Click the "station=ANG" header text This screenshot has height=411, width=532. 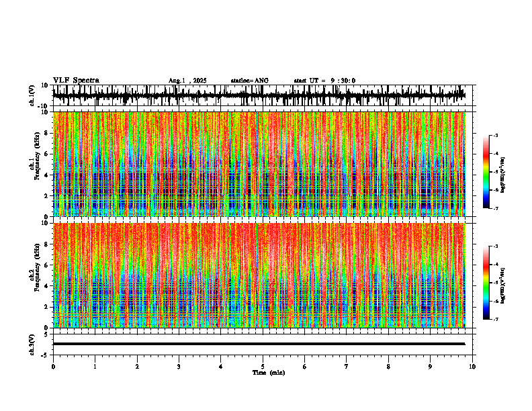pyautogui.click(x=249, y=81)
